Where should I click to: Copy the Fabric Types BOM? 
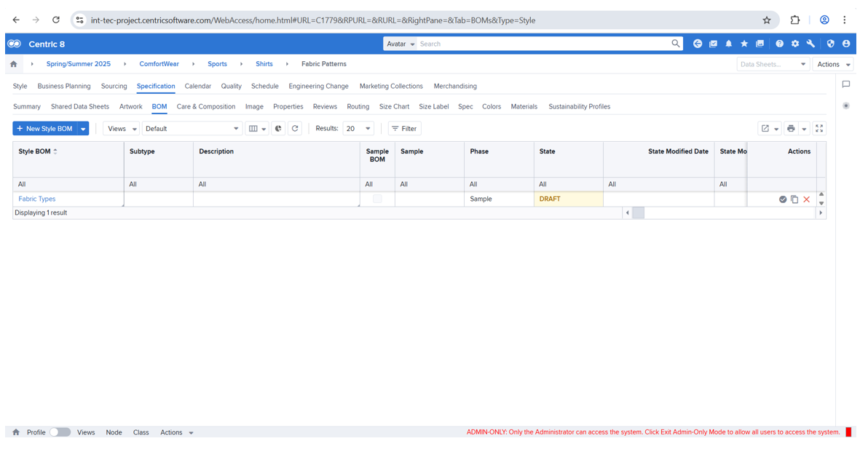coord(794,199)
